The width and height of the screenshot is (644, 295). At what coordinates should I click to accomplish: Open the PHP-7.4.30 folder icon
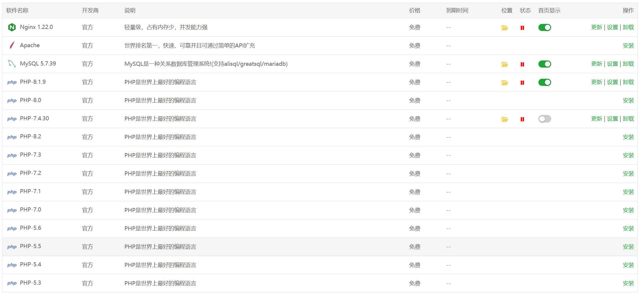point(505,119)
